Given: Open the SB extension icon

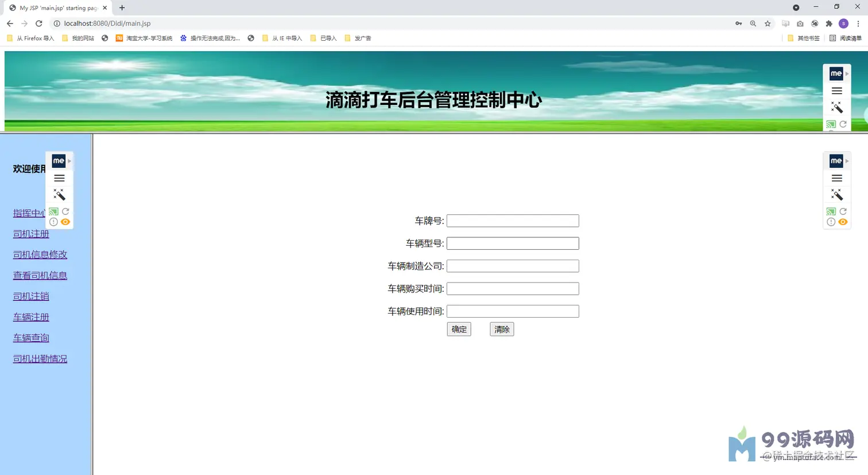Looking at the screenshot, I should [815, 24].
